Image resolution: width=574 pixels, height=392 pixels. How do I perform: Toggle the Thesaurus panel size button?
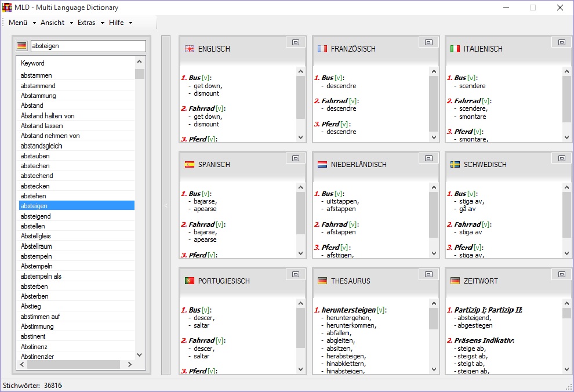(x=428, y=274)
